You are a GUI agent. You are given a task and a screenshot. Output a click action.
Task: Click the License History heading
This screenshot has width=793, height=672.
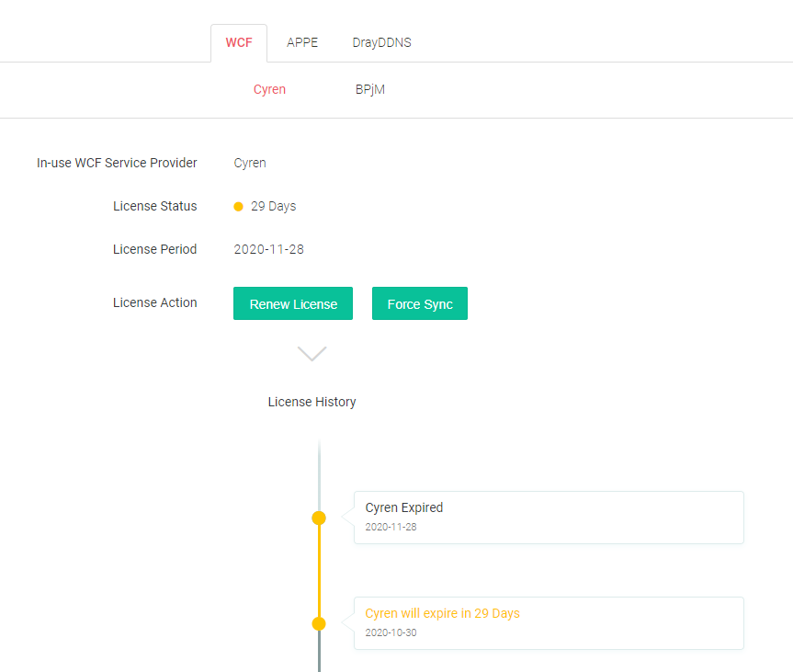point(312,402)
